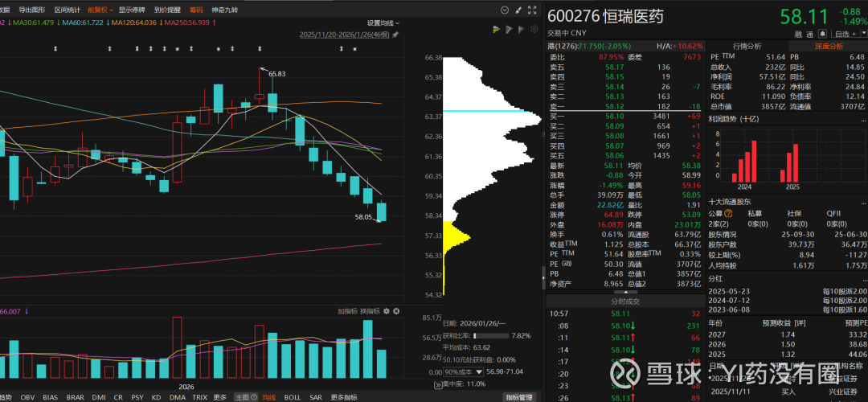Click the 自选 + add to watchlist button
Image resolution: width=868 pixels, height=402 pixels.
coord(845,34)
